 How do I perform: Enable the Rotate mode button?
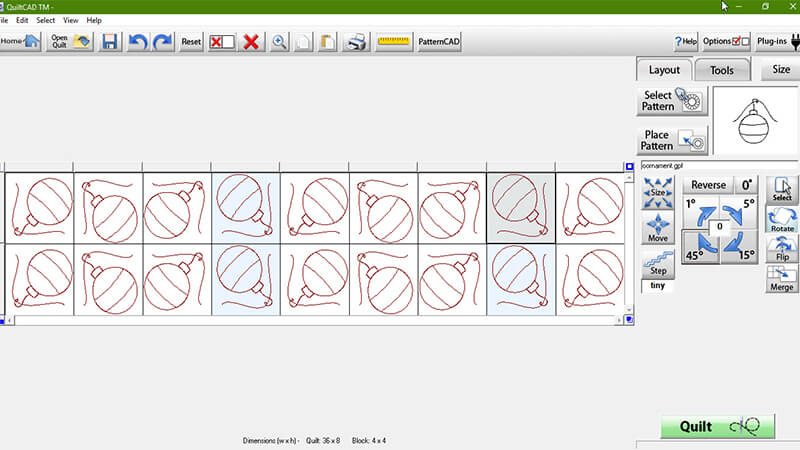tap(782, 220)
